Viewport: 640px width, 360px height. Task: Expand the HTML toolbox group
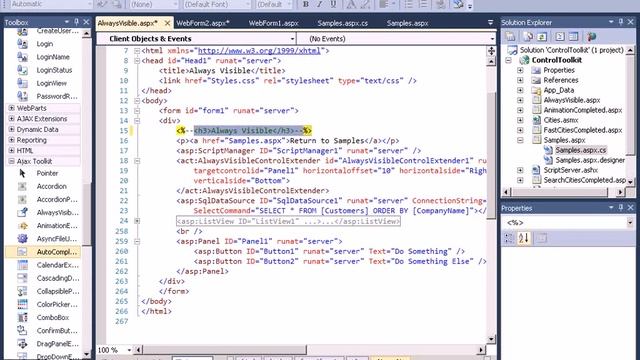click(x=11, y=151)
